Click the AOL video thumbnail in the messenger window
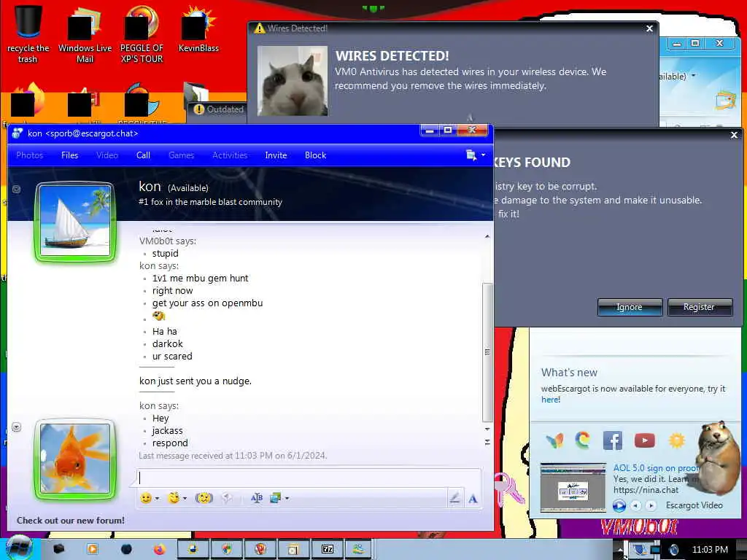The image size is (747, 560). point(573,487)
